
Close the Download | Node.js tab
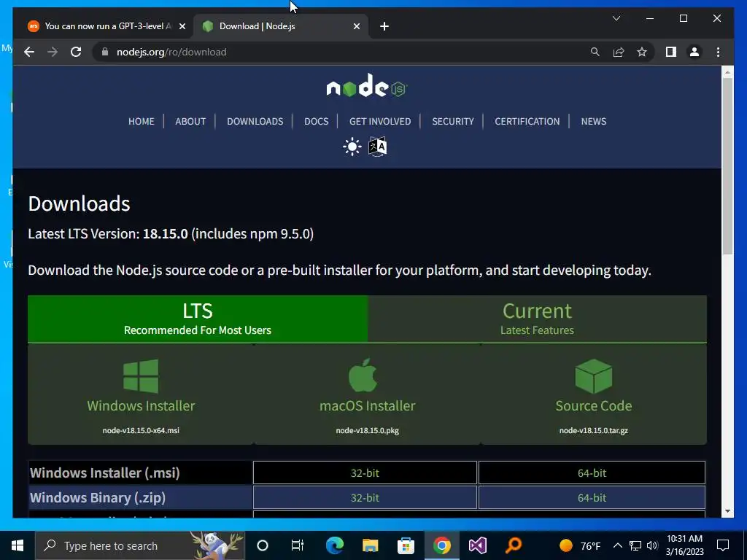(356, 26)
